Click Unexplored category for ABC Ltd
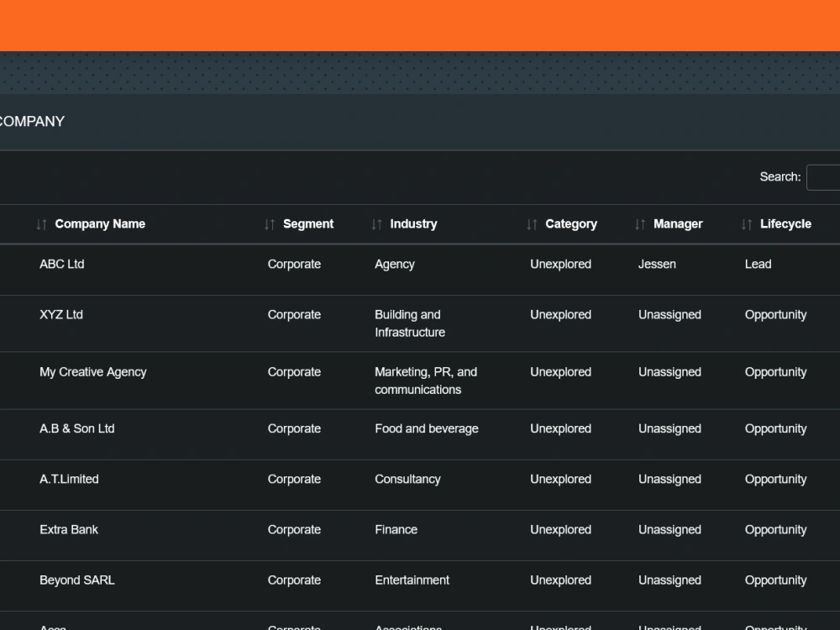840x630 pixels. point(560,264)
